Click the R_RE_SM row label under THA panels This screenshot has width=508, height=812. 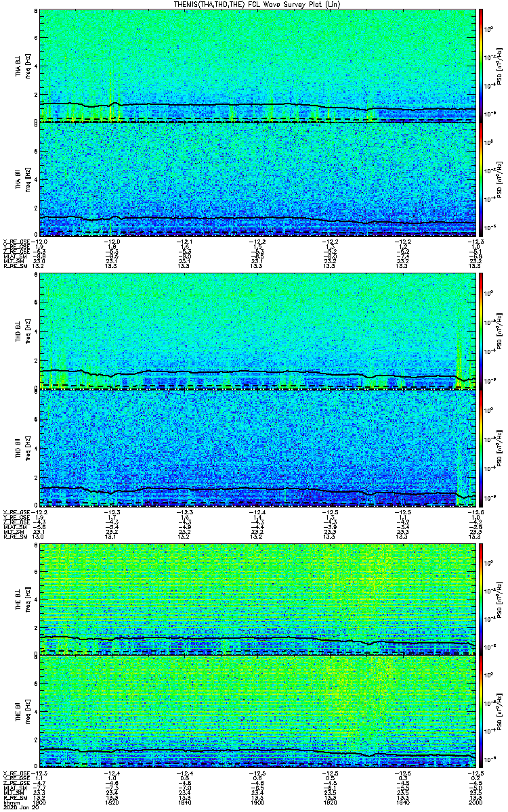(x=14, y=267)
